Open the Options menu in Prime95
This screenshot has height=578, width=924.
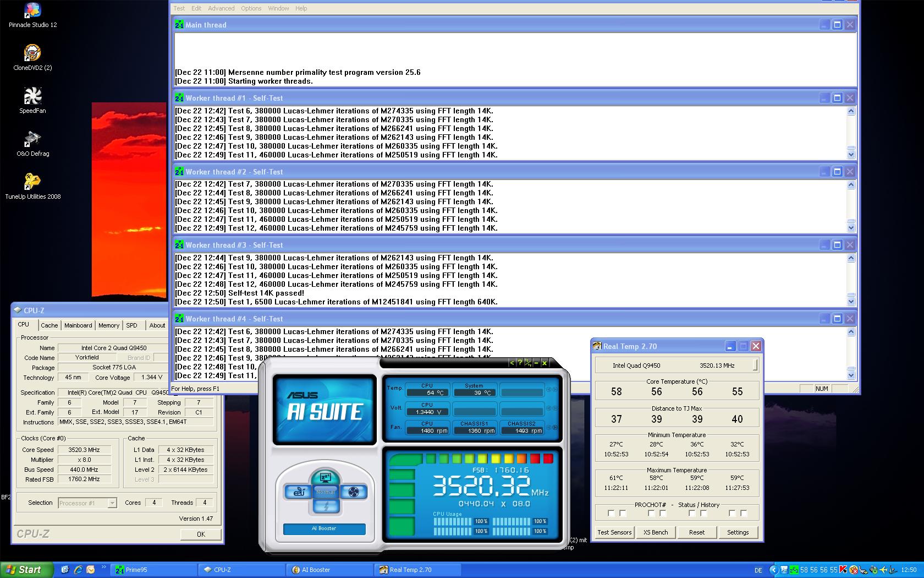(x=251, y=8)
